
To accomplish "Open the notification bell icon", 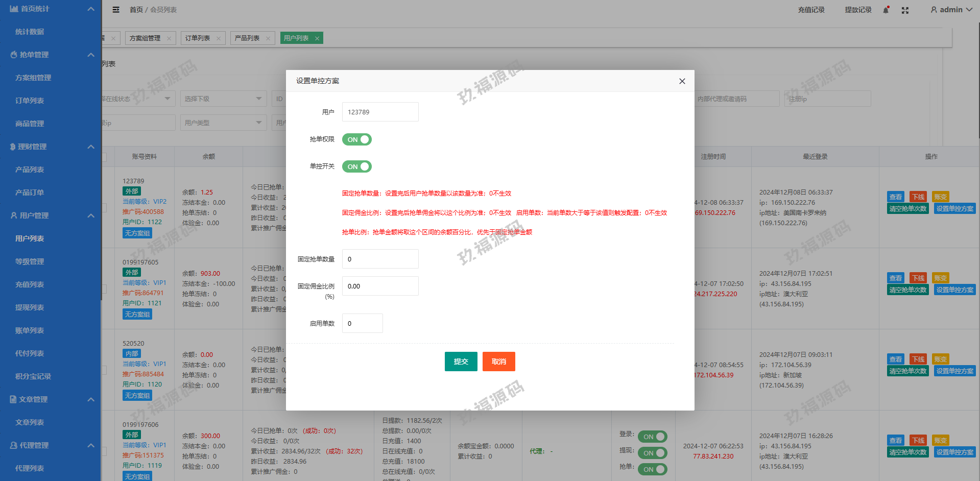I will [x=886, y=10].
